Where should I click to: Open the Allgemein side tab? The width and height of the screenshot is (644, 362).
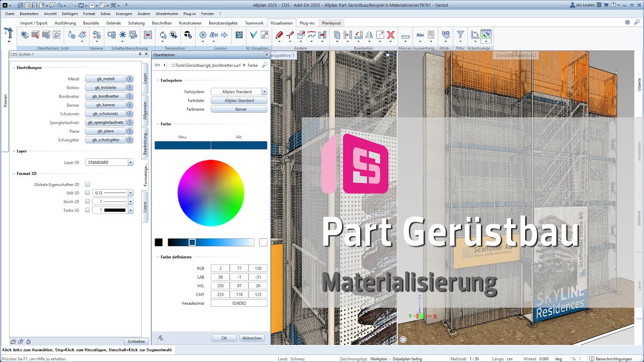point(145,110)
